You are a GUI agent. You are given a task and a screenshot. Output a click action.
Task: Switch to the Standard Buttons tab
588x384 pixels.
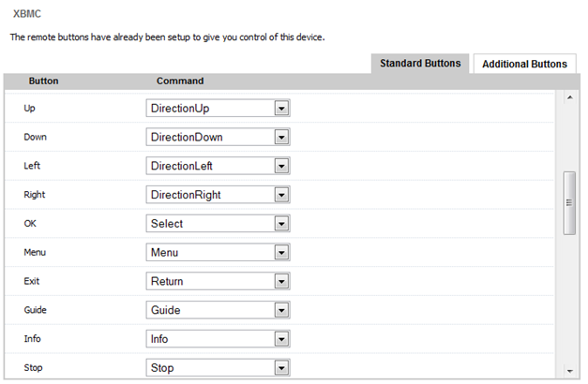420,63
